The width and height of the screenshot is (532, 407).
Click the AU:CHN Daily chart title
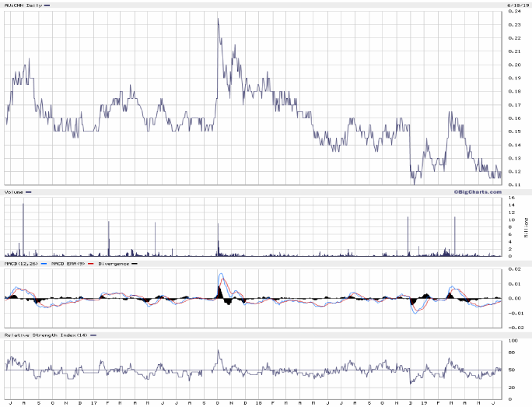pyautogui.click(x=22, y=5)
